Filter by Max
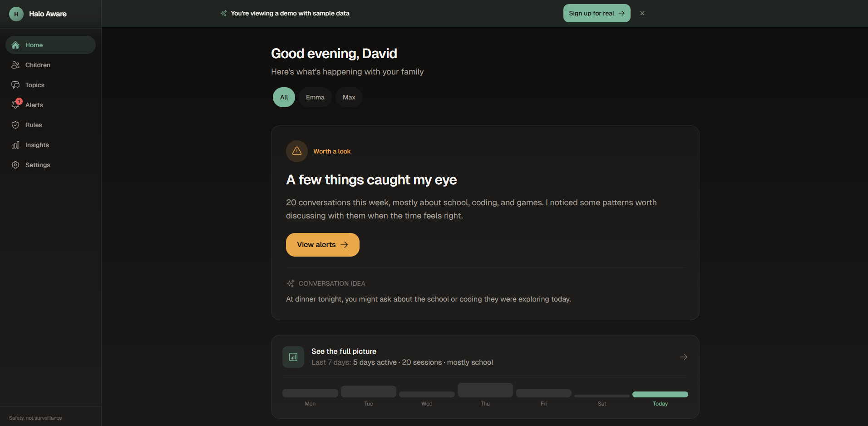This screenshot has width=868, height=426. (349, 97)
